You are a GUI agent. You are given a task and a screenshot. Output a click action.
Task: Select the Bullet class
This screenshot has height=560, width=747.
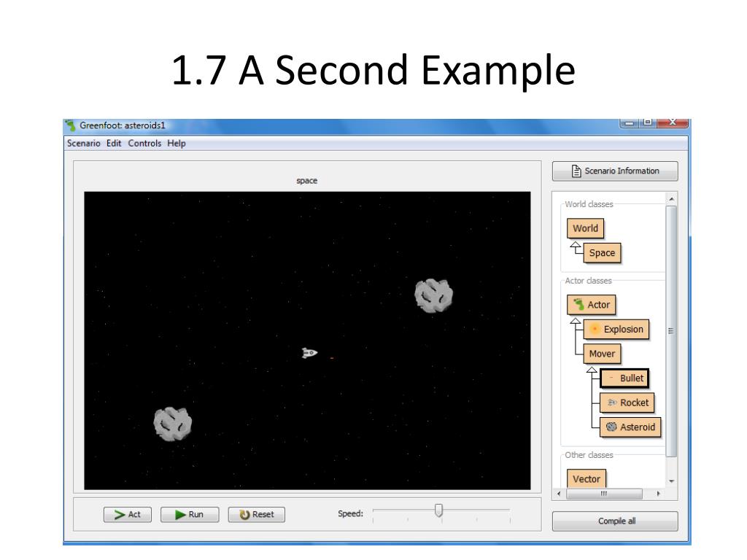(624, 378)
